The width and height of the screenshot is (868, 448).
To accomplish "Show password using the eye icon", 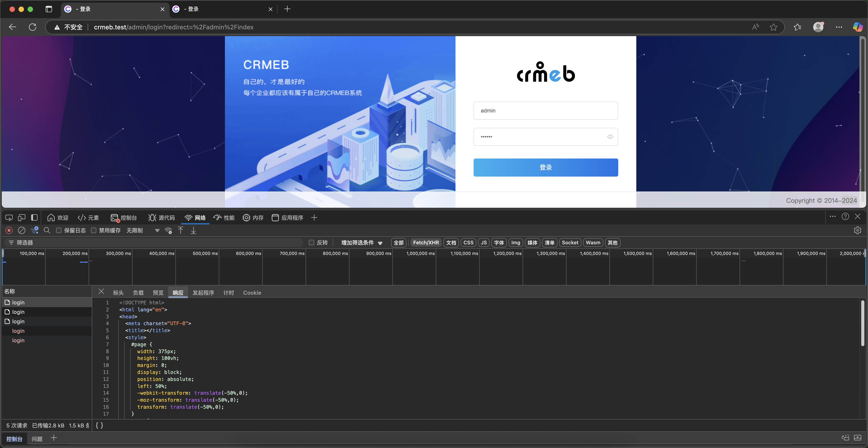I will coord(610,137).
